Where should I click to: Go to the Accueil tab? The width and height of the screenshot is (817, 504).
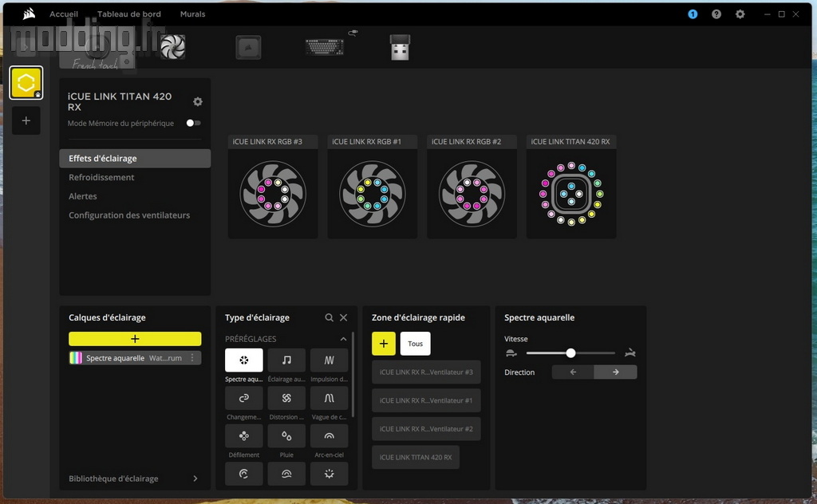[x=64, y=14]
